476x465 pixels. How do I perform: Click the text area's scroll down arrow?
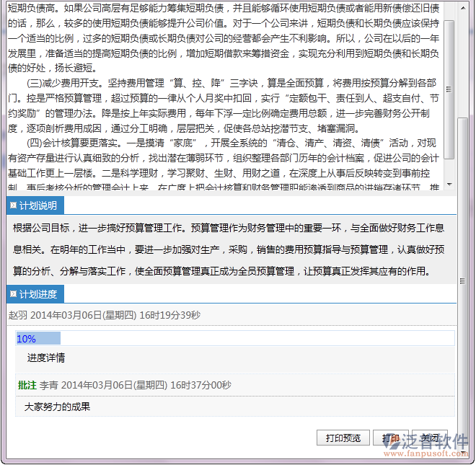449,185
